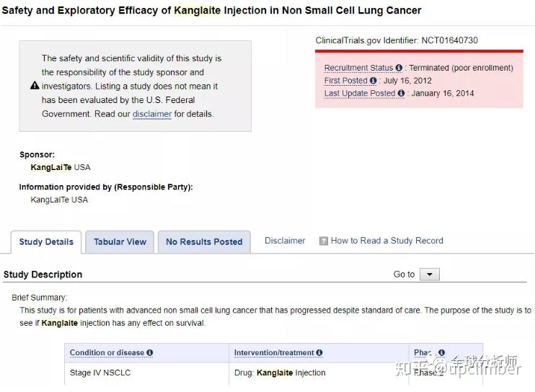
Task: Click the Condition or disease column header
Action: click(107, 353)
